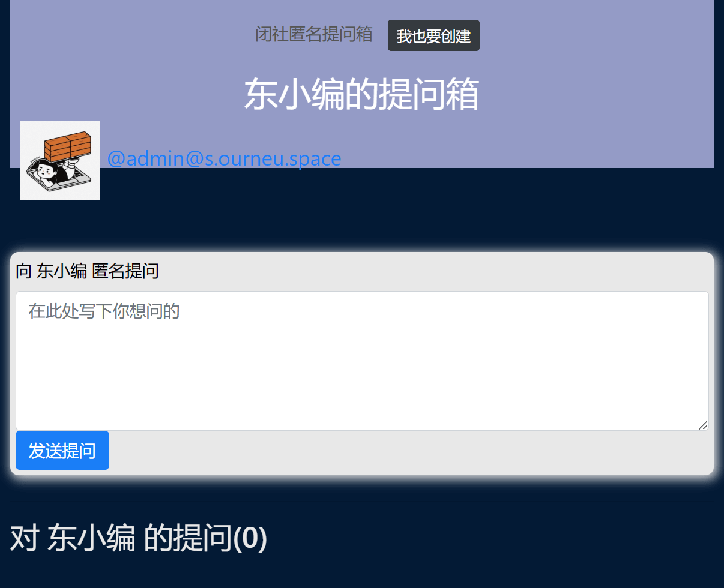Open the 东小编 avatar image

[60, 160]
